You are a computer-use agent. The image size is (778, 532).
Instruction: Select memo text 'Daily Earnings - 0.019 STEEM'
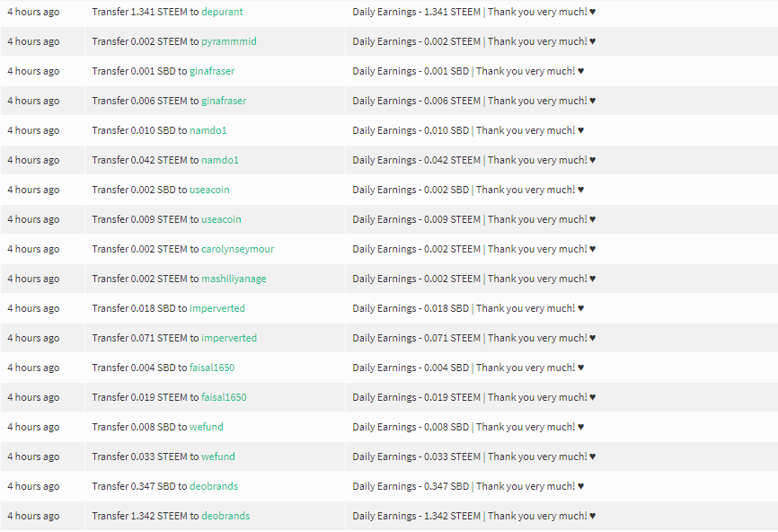pos(416,397)
